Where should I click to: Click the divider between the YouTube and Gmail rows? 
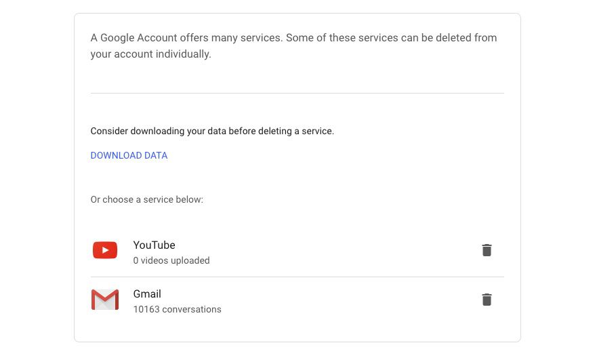[x=297, y=277]
